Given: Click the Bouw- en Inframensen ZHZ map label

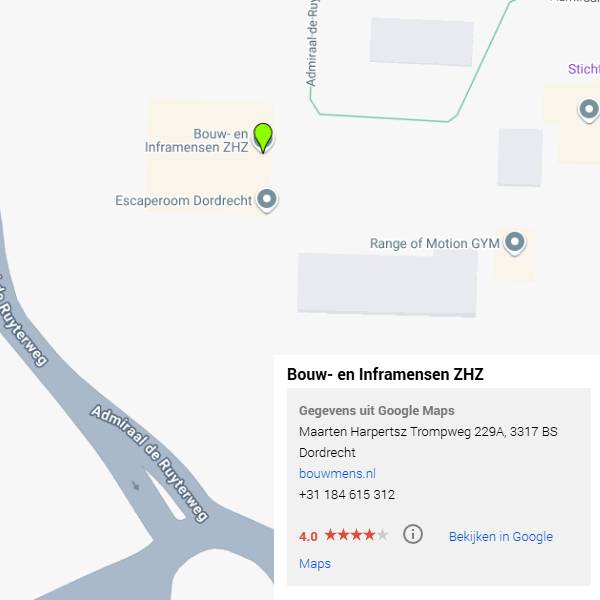Looking at the screenshot, I should [x=196, y=140].
